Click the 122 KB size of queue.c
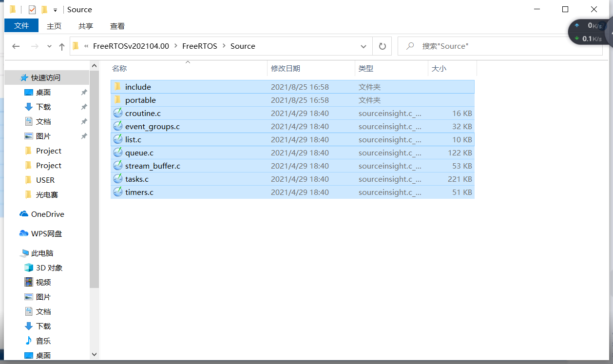The image size is (613, 364). (x=460, y=153)
